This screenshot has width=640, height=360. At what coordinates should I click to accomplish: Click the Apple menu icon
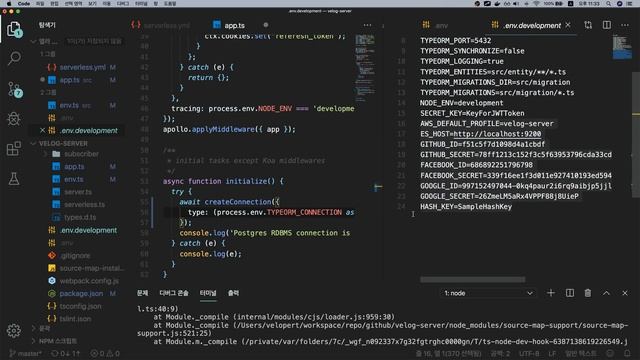pos(9,3)
